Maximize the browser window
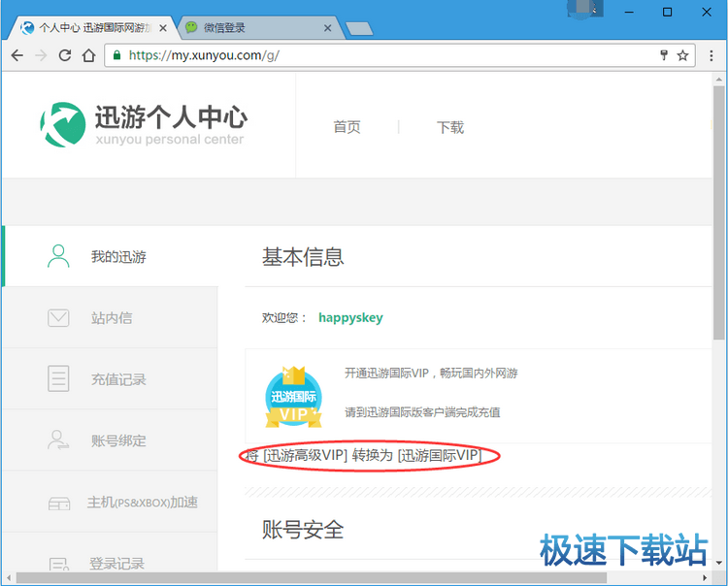The image size is (728, 586). coord(667,12)
